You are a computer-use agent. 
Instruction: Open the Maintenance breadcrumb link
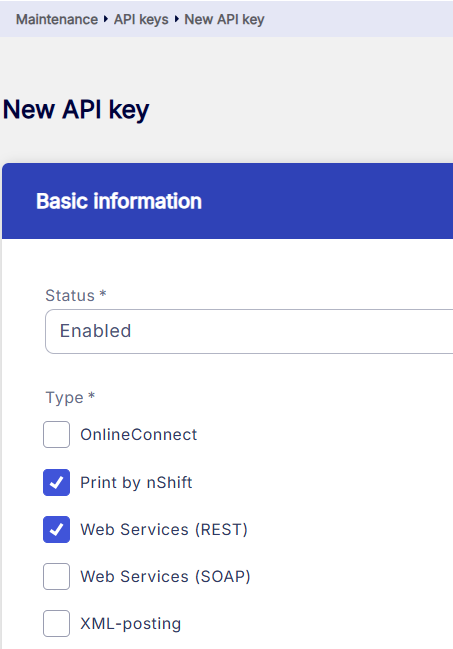click(x=57, y=19)
